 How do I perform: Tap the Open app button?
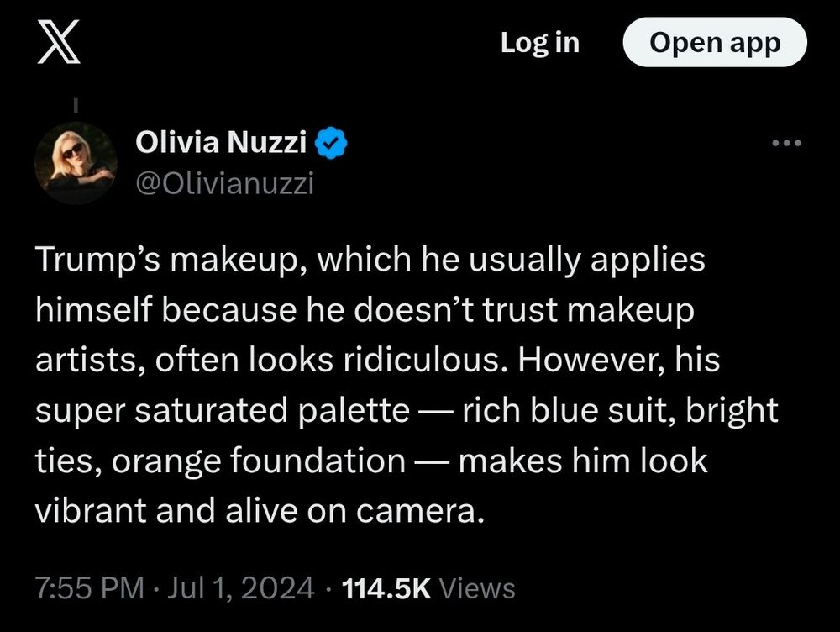(x=714, y=43)
